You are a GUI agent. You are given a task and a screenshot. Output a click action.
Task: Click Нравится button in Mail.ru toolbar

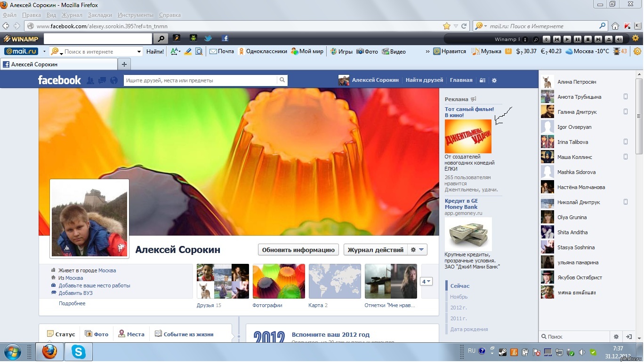(450, 51)
